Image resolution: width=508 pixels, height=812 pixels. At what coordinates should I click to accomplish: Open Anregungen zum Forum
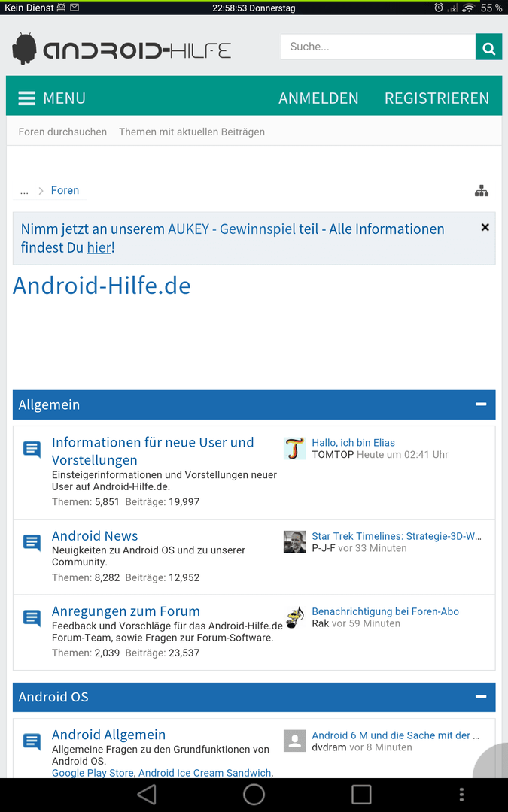pyautogui.click(x=126, y=611)
